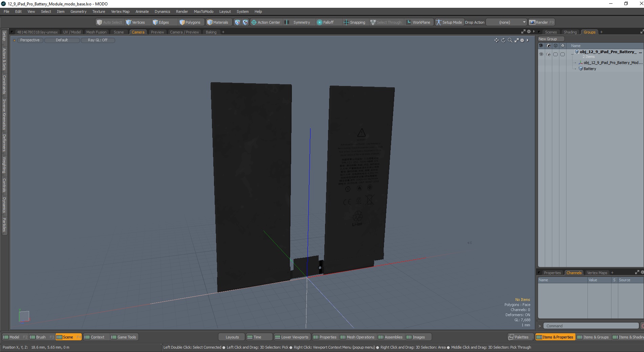
Task: Toggle Setup Mode
Action: tap(449, 22)
